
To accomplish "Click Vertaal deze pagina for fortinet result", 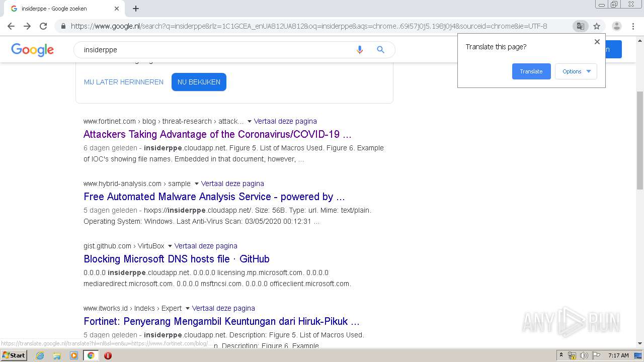I will pos(285,121).
